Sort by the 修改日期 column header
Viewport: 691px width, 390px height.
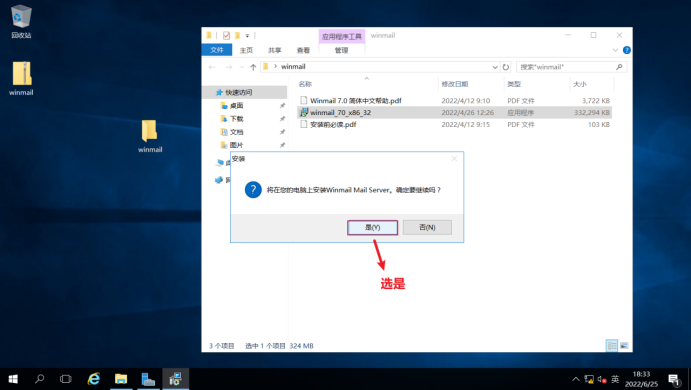[455, 84]
